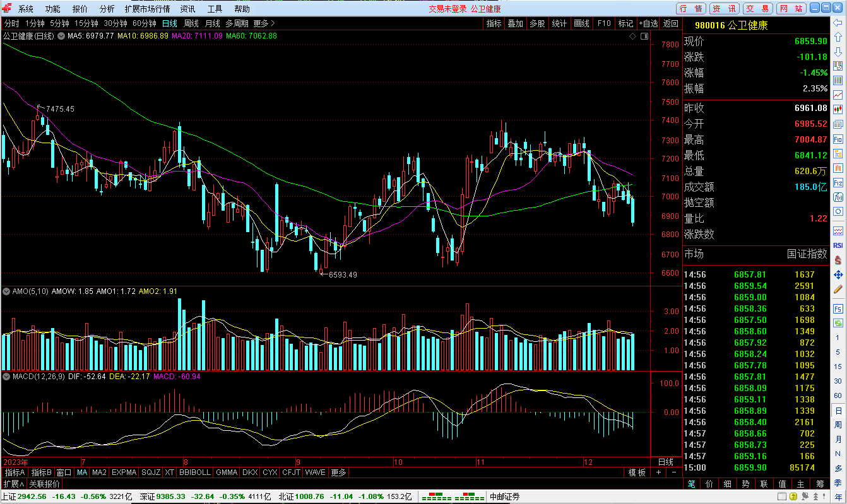Select the 分时 intraday view
The image size is (847, 504).
[12, 23]
